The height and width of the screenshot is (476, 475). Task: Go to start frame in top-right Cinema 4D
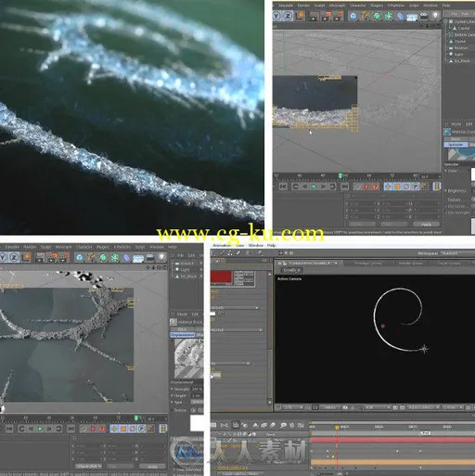coord(283,187)
